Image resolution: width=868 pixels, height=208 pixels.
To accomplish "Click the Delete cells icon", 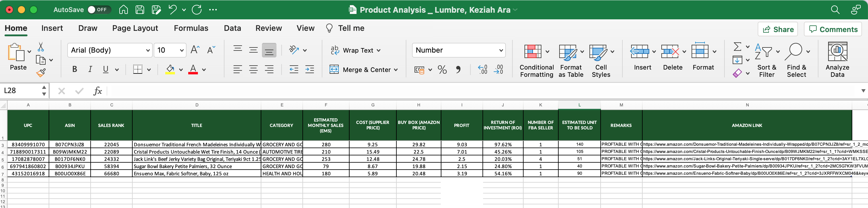I will point(670,52).
